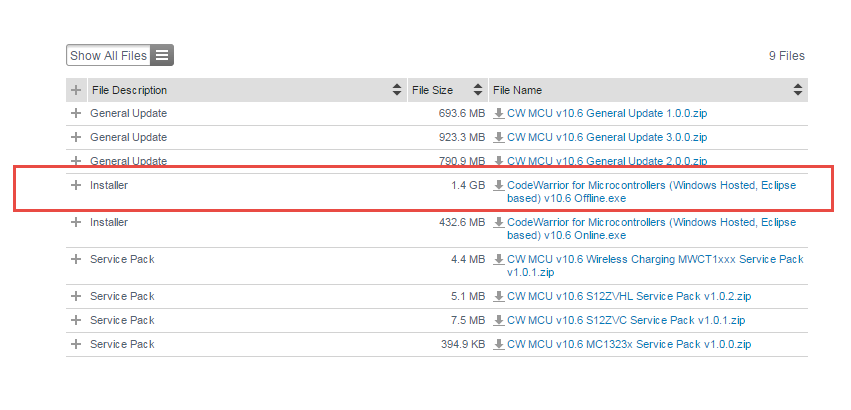Click the 394.9 KB file size cell
Viewport: 851px width, 410px height.
(463, 344)
